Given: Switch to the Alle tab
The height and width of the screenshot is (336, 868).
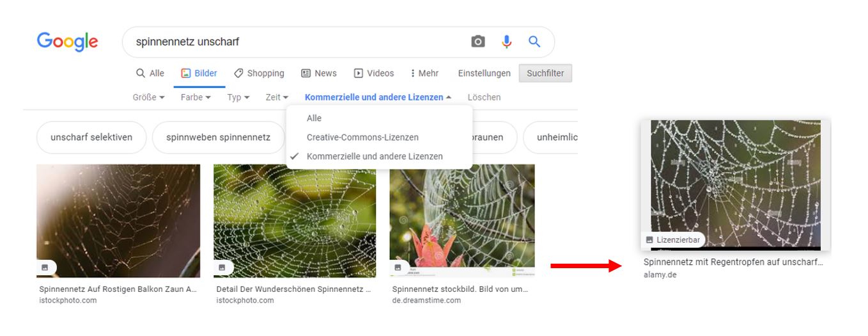Looking at the screenshot, I should tap(150, 73).
